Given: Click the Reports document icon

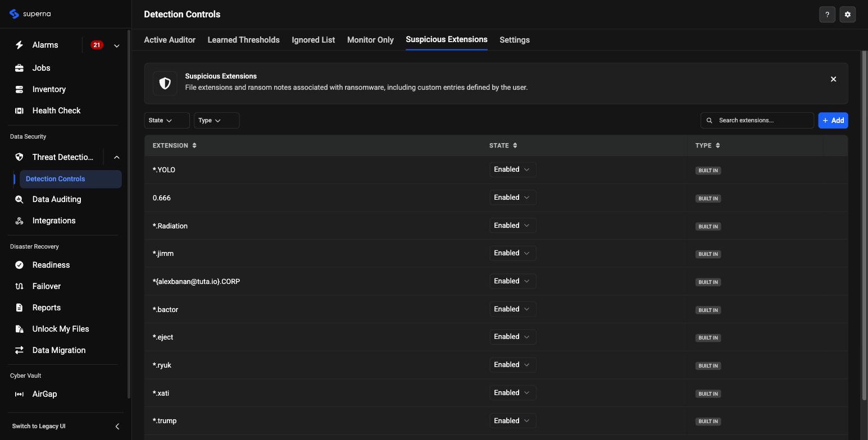Looking at the screenshot, I should 19,308.
